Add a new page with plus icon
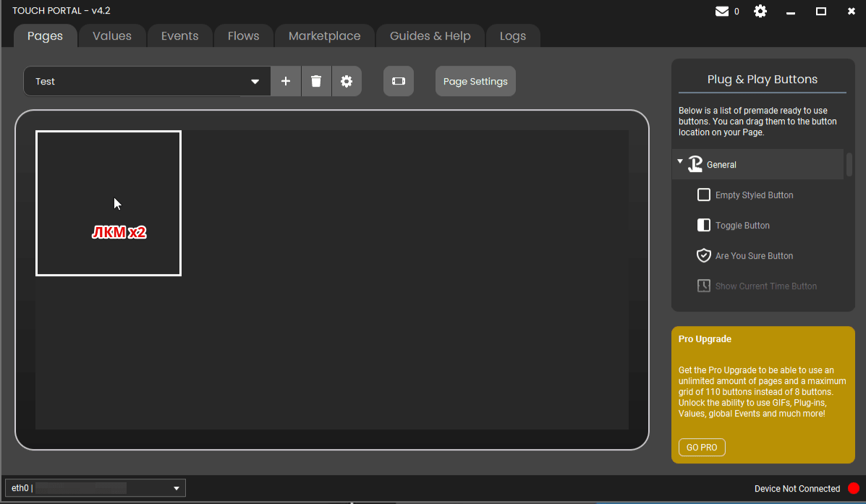 coord(286,81)
